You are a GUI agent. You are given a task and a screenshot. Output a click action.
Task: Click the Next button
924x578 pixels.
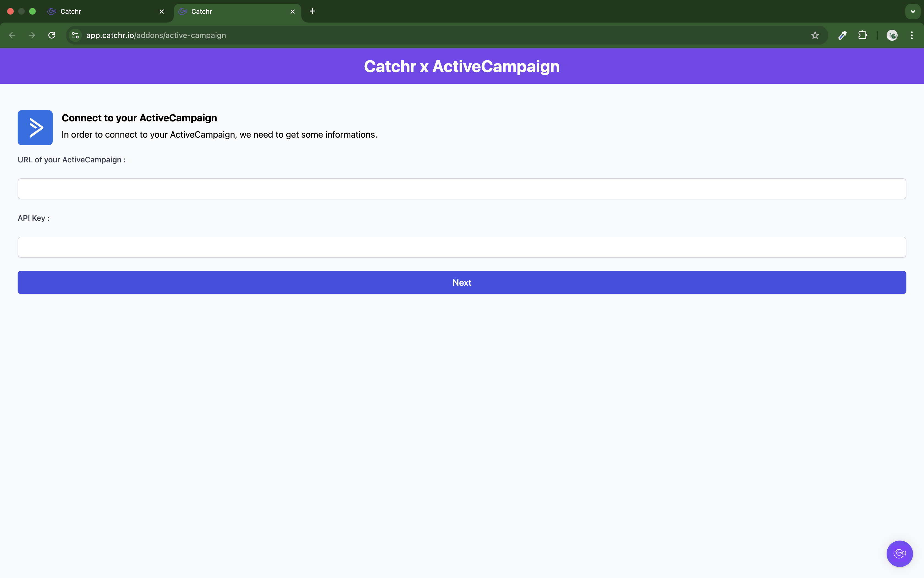[462, 282]
